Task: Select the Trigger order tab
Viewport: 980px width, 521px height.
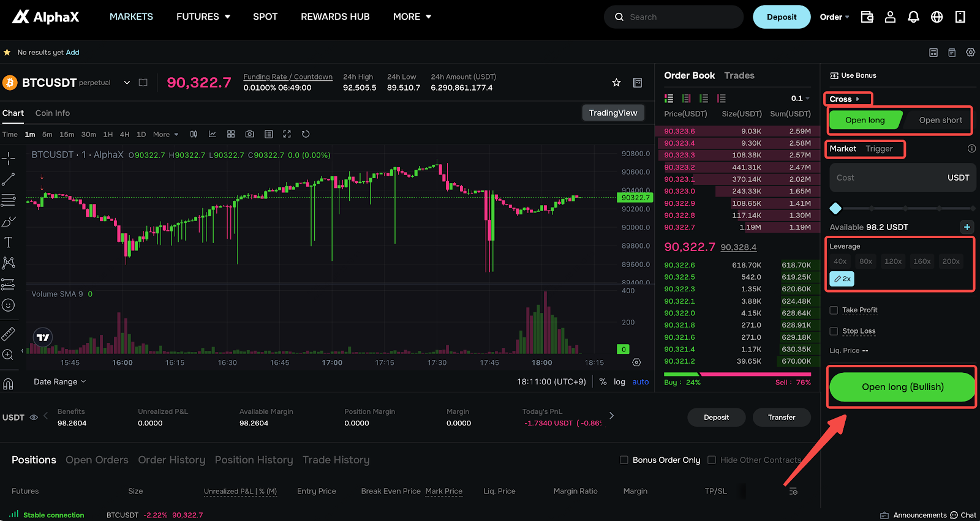Action: (879, 149)
